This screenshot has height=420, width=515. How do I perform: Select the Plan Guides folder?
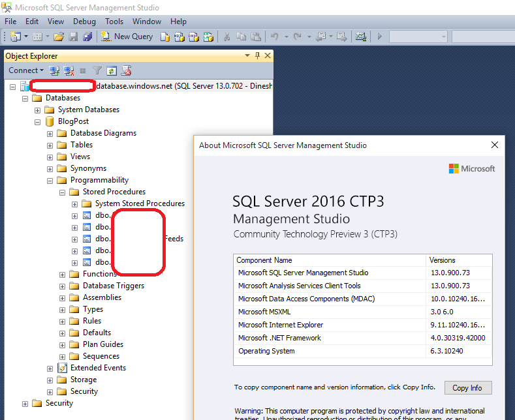[102, 344]
